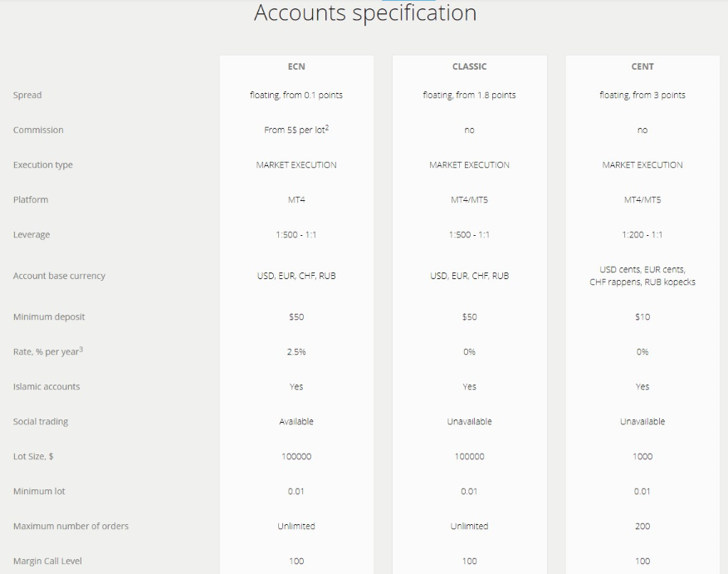The width and height of the screenshot is (728, 574).
Task: Click the CENT lot size 1000
Action: tap(642, 456)
